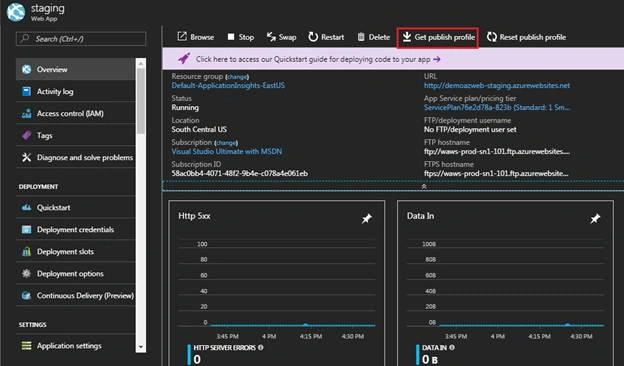Click 'No FTP/deployment user set' text
Image resolution: width=624 pixels, height=366 pixels.
(470, 129)
